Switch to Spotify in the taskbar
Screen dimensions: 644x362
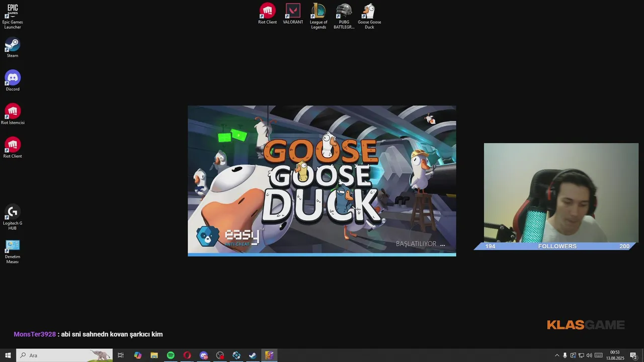pyautogui.click(x=171, y=355)
